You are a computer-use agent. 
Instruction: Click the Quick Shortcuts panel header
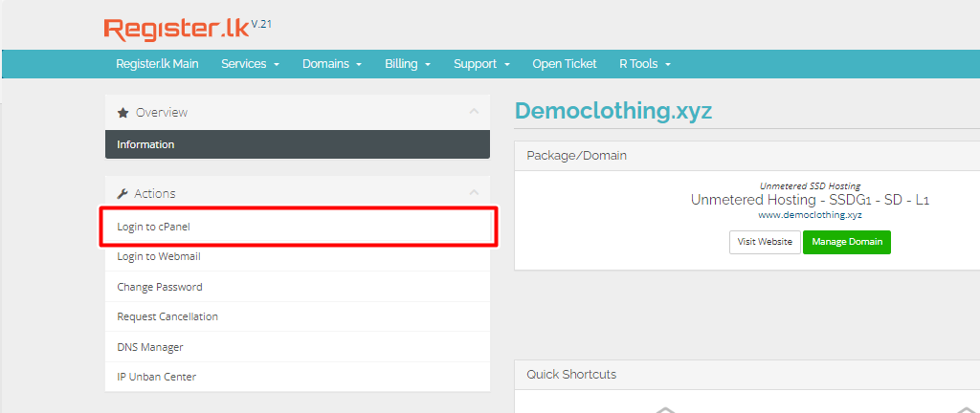click(746, 375)
